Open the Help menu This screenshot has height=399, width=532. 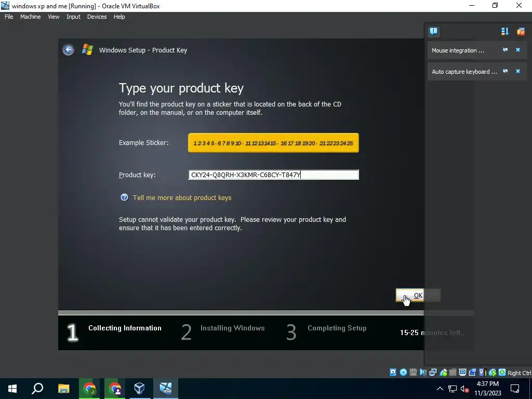click(x=119, y=17)
